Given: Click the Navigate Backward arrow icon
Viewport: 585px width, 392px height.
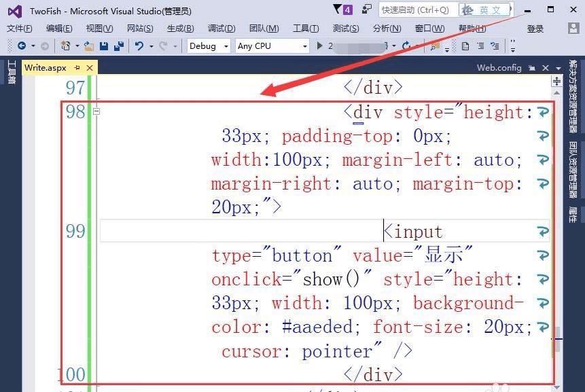Looking at the screenshot, I should click(x=22, y=46).
